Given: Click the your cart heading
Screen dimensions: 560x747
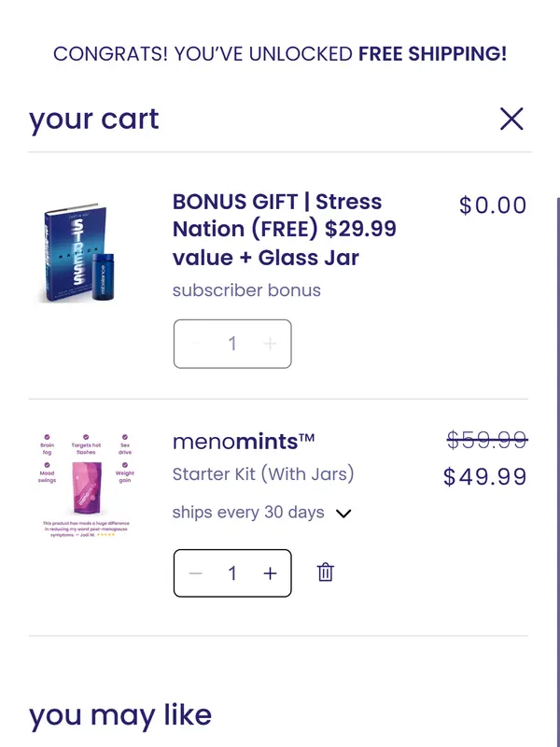Looking at the screenshot, I should coord(94,120).
